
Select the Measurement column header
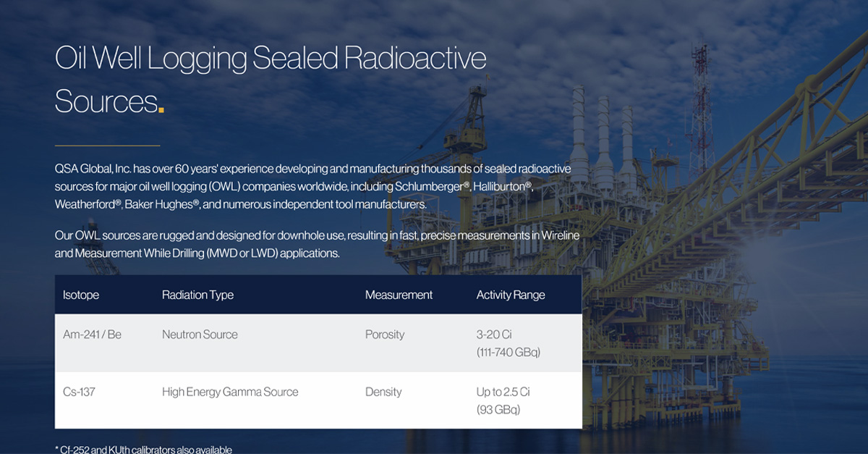399,295
